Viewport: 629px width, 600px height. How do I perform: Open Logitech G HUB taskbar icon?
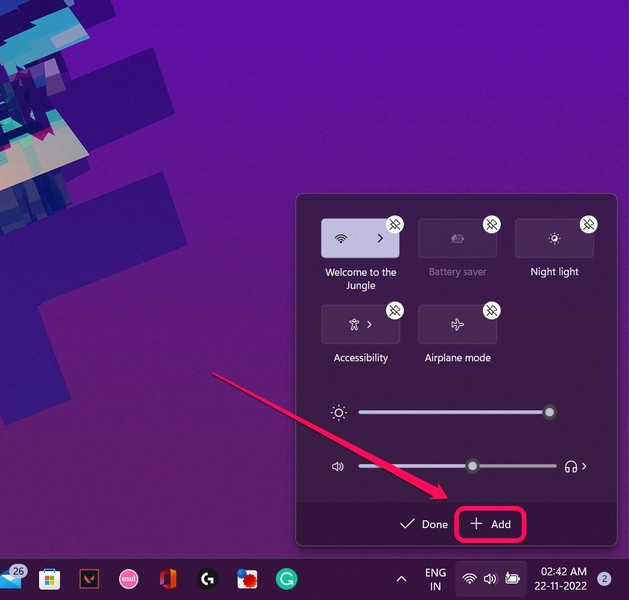(x=207, y=579)
